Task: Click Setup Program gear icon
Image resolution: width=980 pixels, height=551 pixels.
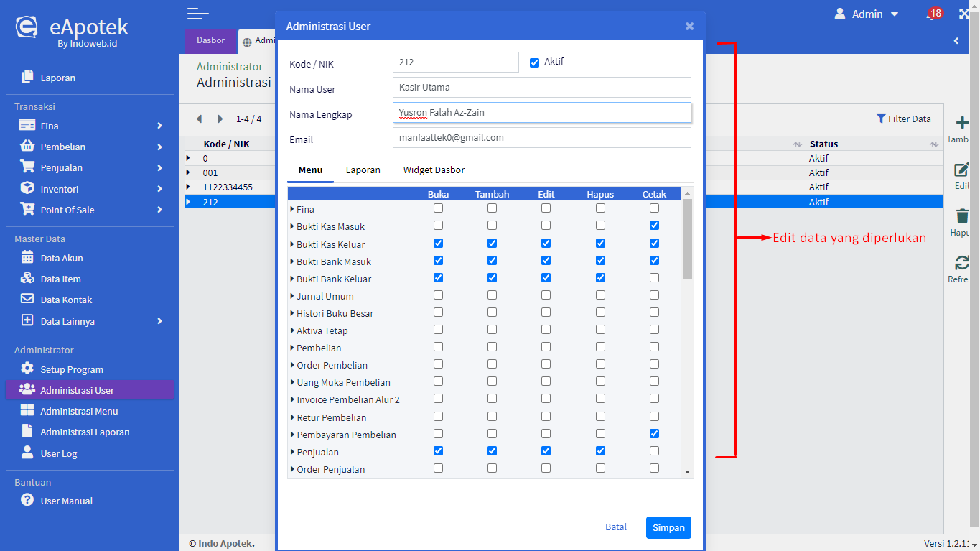Action: [27, 369]
